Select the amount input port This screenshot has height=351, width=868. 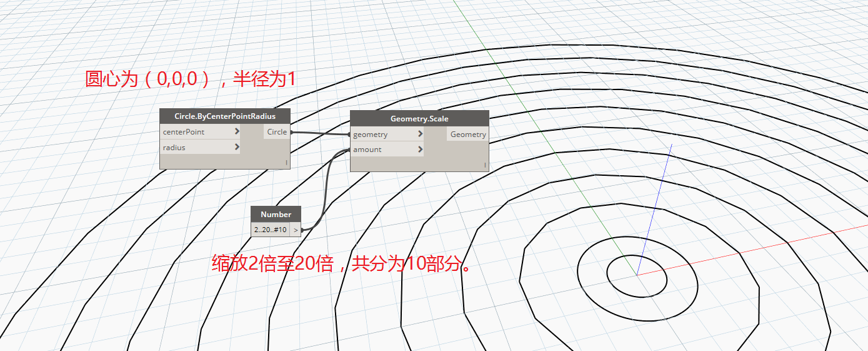pyautogui.click(x=387, y=150)
